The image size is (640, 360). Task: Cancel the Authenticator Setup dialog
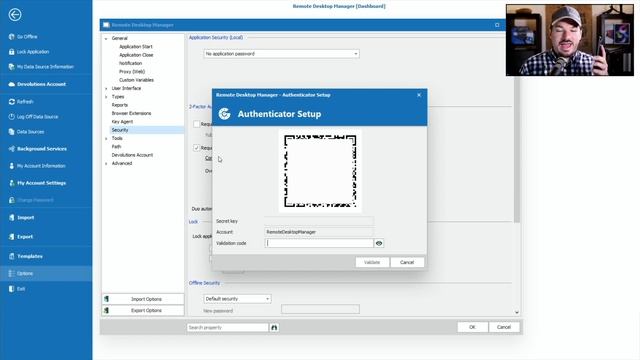pos(407,262)
